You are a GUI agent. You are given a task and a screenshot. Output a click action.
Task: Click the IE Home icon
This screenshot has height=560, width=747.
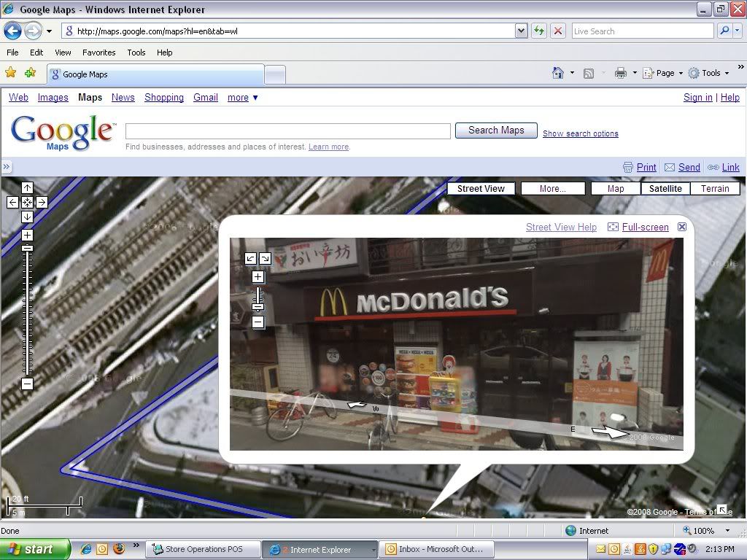tap(558, 73)
